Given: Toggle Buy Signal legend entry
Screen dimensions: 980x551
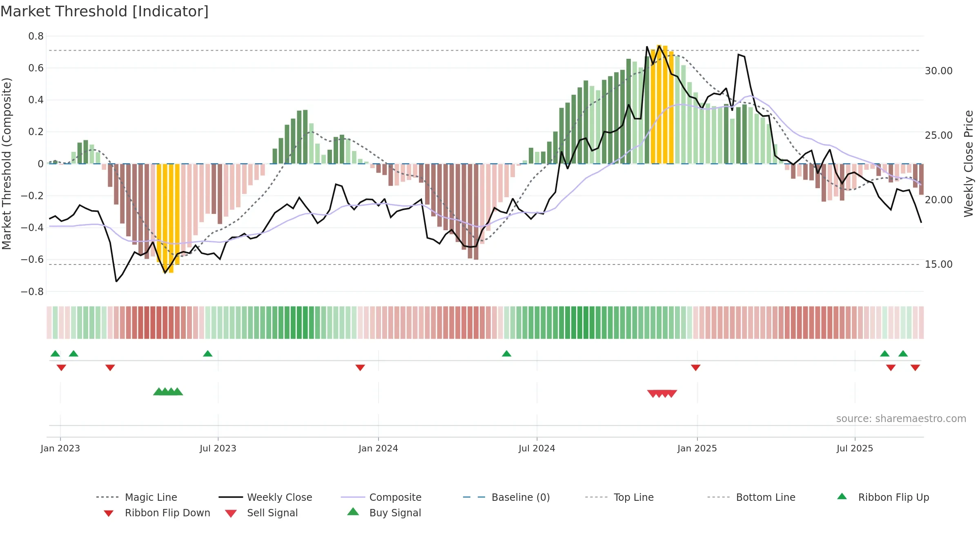Looking at the screenshot, I should pos(384,513).
